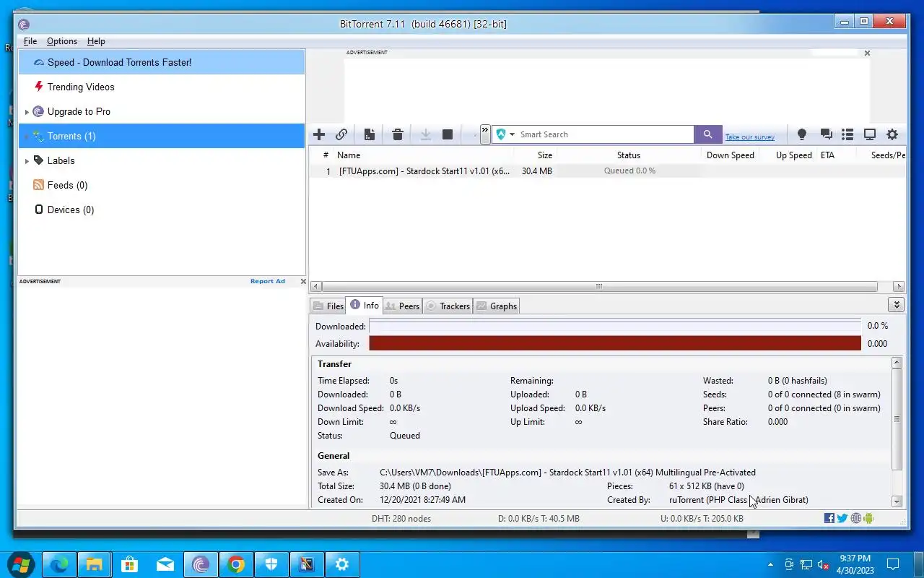Sort by Down Speed column header
Screen dimensions: 924x578
tap(730, 155)
